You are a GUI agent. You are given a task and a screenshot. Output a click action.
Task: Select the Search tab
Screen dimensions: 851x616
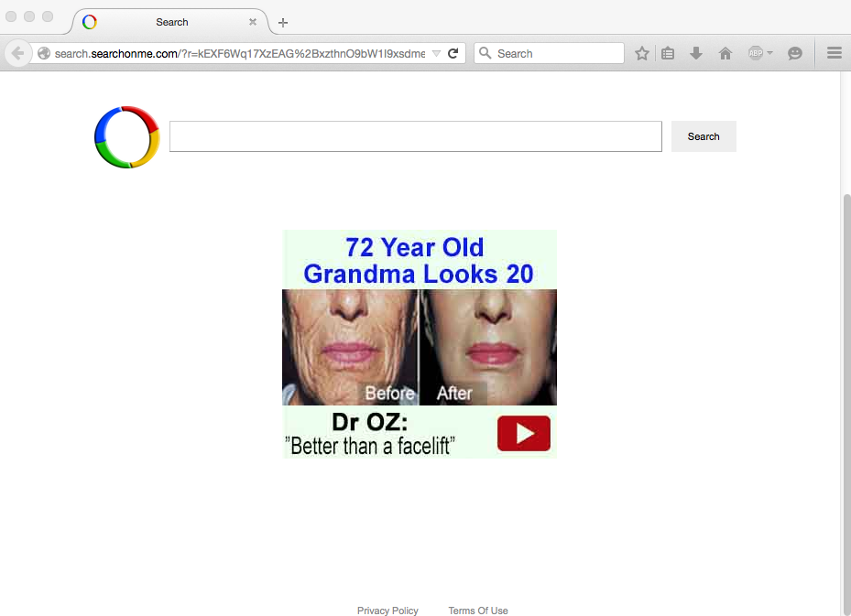click(171, 22)
